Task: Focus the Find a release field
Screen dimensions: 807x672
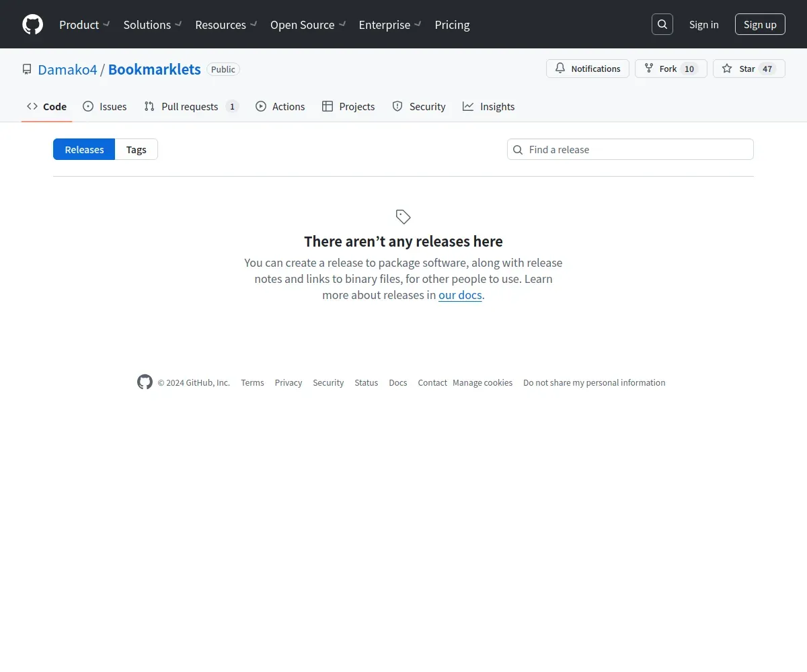Action: pos(630,149)
